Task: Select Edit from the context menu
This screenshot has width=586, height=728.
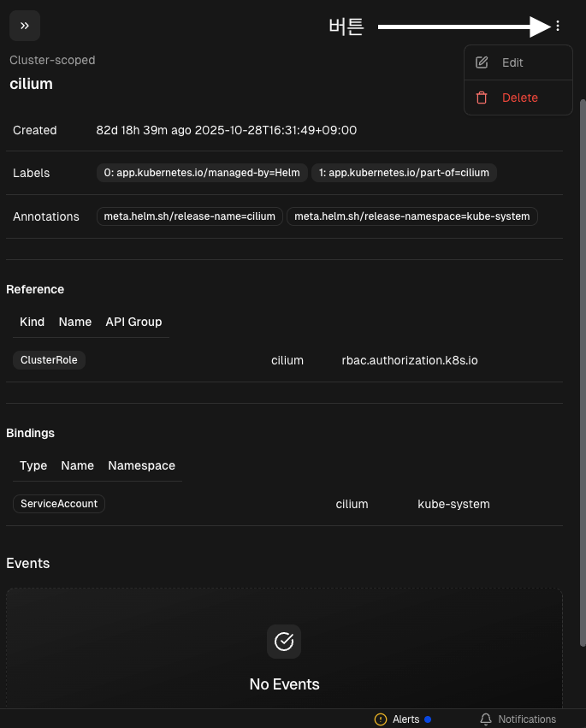Action: [512, 62]
